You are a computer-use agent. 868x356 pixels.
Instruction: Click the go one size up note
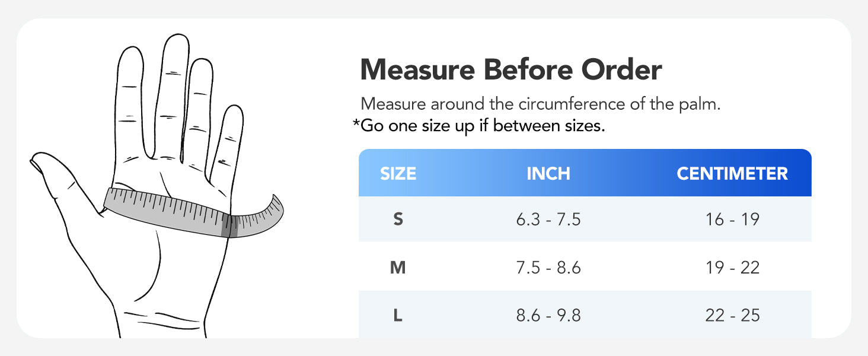[x=478, y=126]
